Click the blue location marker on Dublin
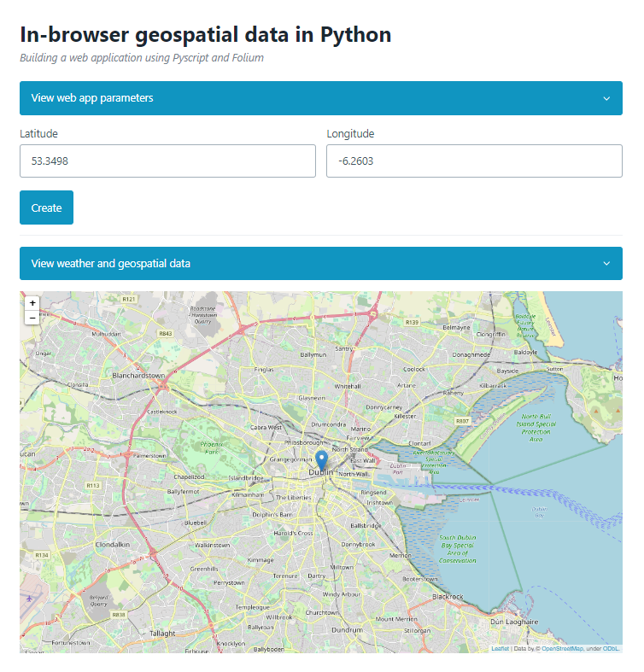 tap(321, 460)
